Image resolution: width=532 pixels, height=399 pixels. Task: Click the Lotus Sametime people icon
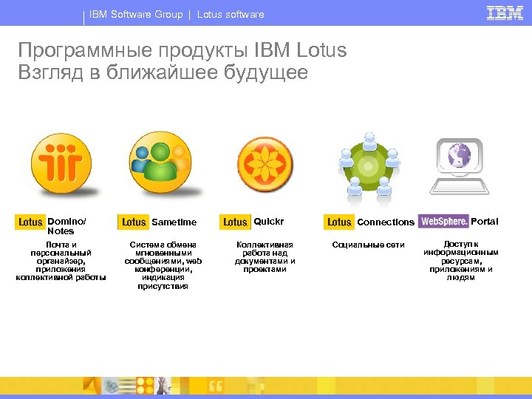click(x=160, y=162)
